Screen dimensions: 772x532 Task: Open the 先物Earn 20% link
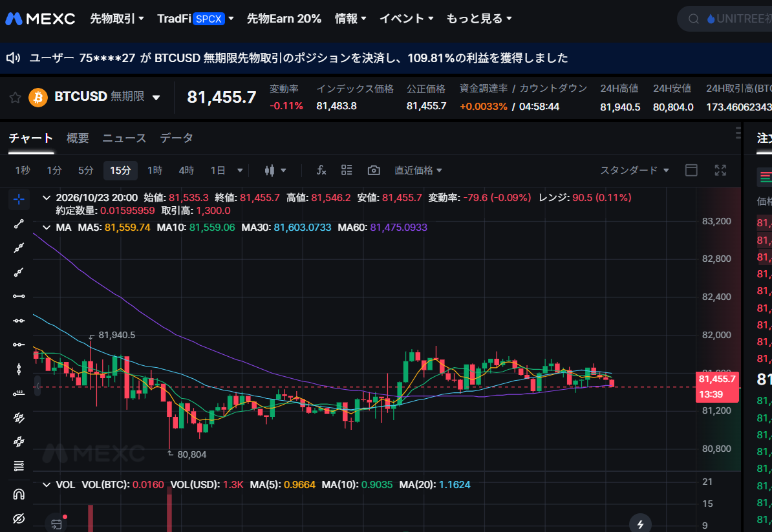click(x=284, y=19)
